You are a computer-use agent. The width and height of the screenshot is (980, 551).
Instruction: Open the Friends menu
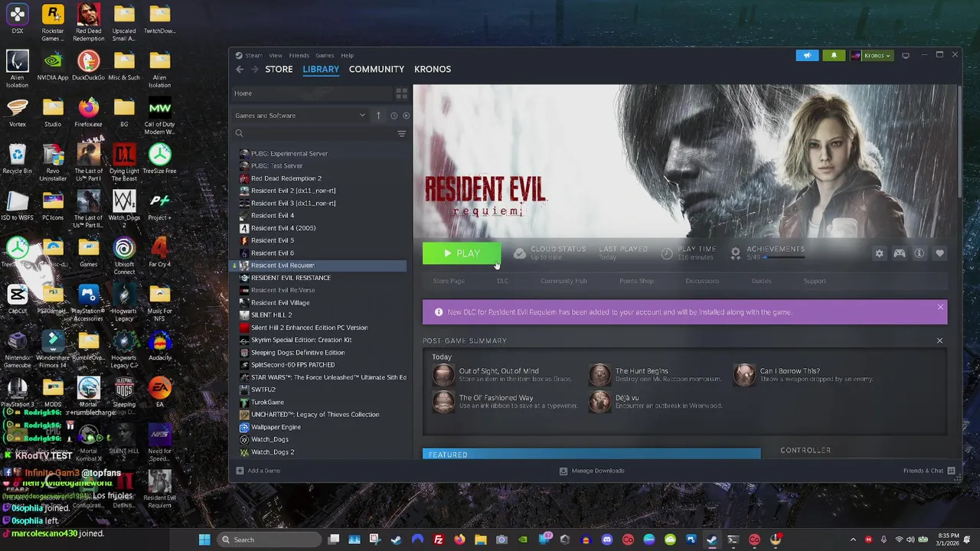(299, 55)
